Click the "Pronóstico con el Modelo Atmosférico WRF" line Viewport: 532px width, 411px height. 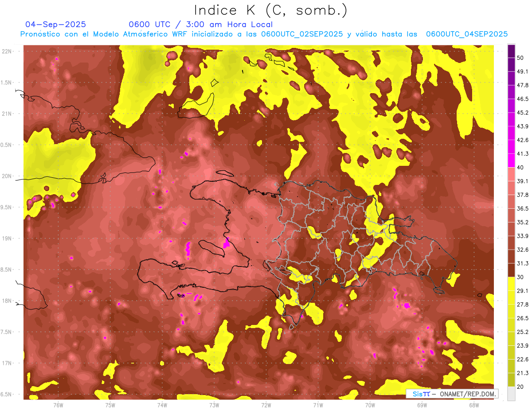264,34
